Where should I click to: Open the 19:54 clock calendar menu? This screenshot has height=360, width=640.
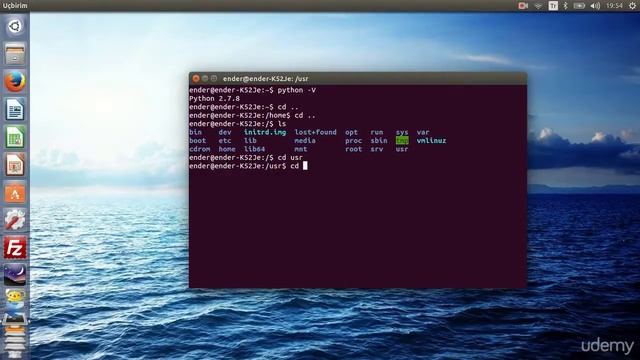[614, 6]
